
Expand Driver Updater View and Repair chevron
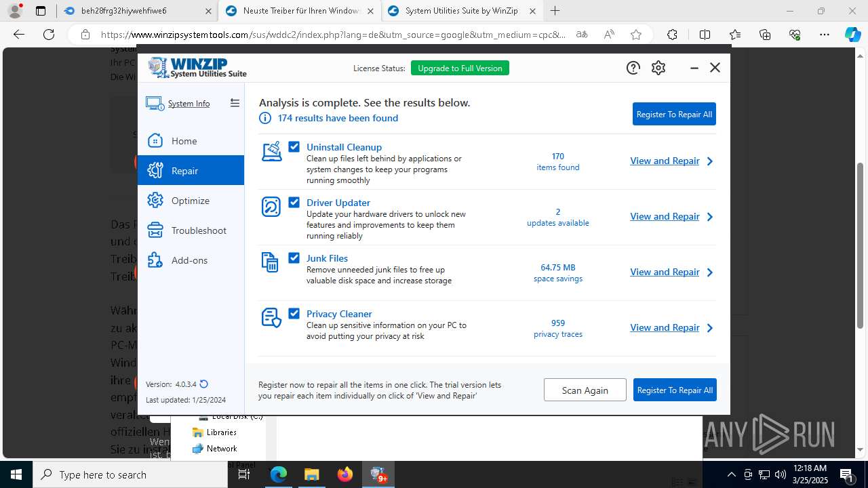click(x=710, y=217)
